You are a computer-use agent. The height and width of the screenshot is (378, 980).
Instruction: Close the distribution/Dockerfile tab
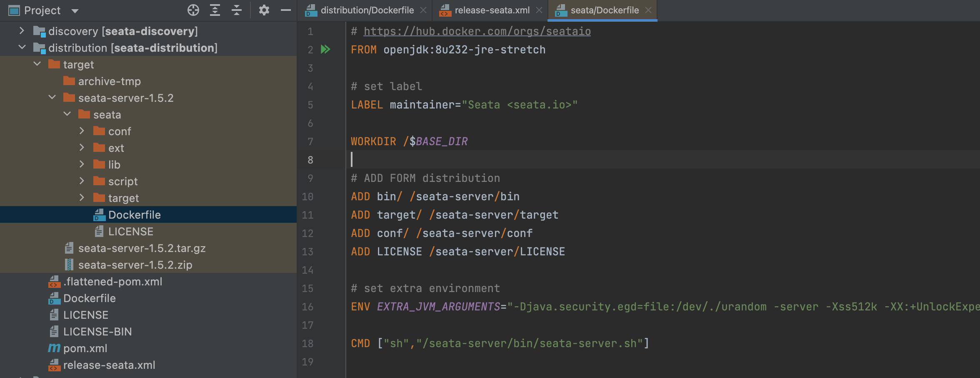click(x=423, y=10)
